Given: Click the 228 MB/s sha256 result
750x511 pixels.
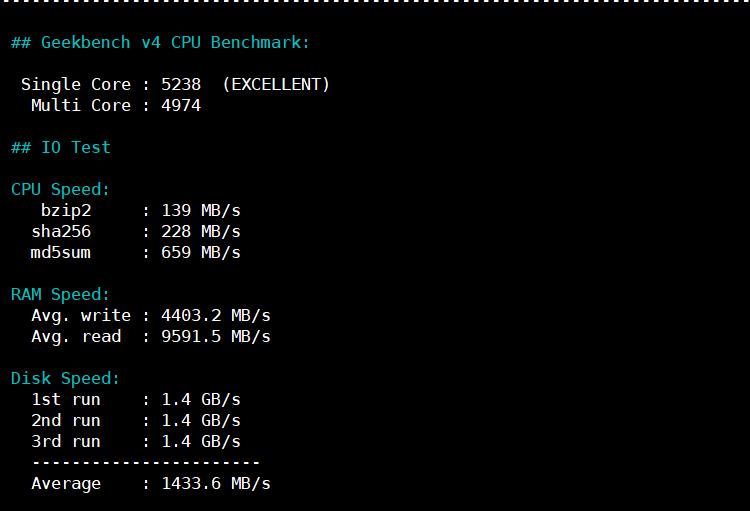Looking at the screenshot, I should (x=201, y=231).
